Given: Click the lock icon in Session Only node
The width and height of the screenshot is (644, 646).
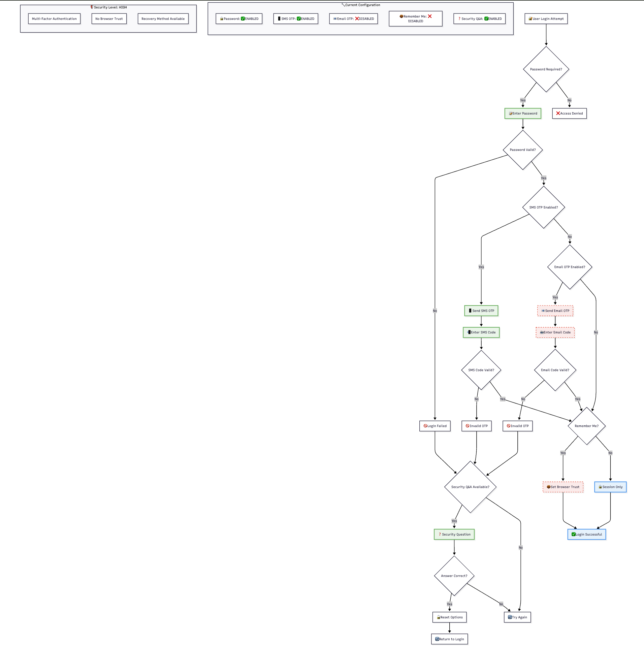Looking at the screenshot, I should (600, 487).
